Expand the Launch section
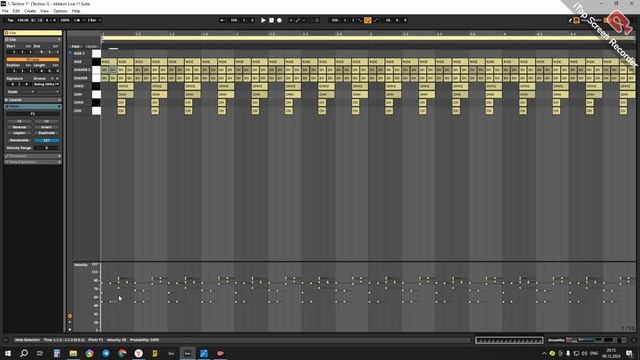The width and height of the screenshot is (640, 360). coord(33,100)
